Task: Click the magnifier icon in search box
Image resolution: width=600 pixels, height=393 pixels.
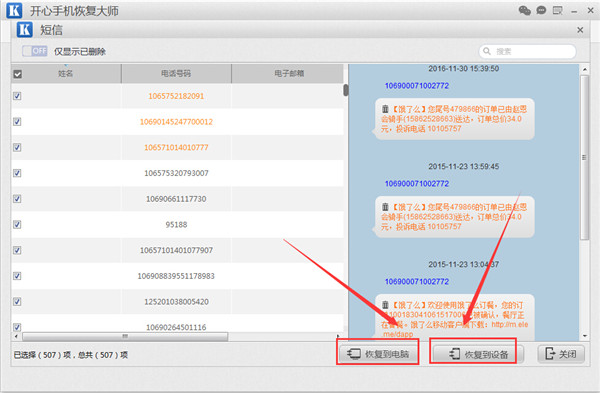Action: tap(487, 51)
